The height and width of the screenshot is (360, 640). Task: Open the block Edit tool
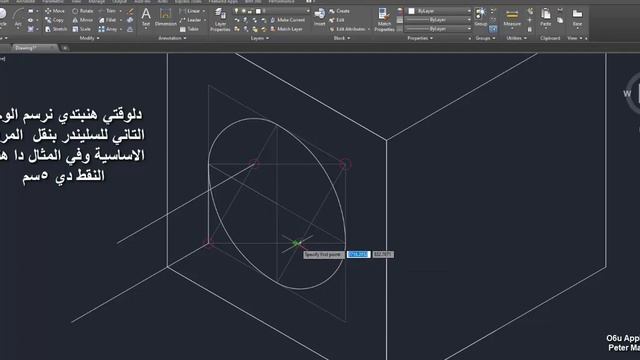[337, 20]
